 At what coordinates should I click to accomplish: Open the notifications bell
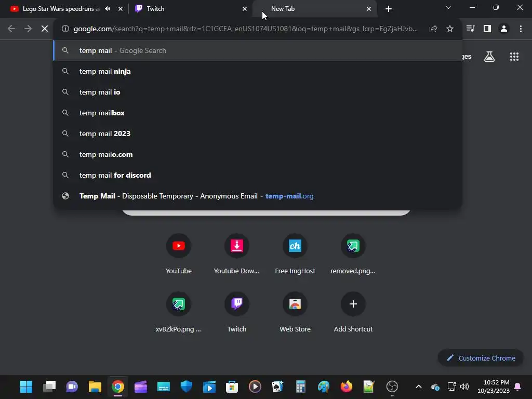(518, 387)
